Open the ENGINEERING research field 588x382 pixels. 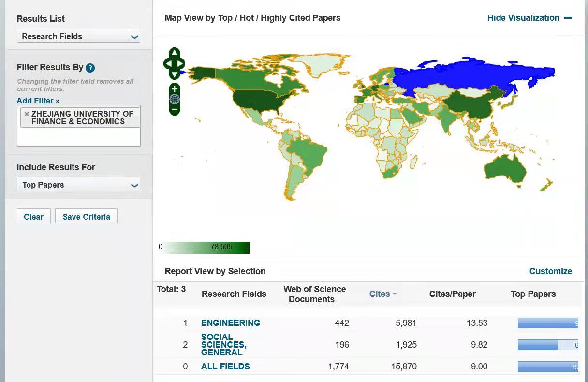(231, 323)
